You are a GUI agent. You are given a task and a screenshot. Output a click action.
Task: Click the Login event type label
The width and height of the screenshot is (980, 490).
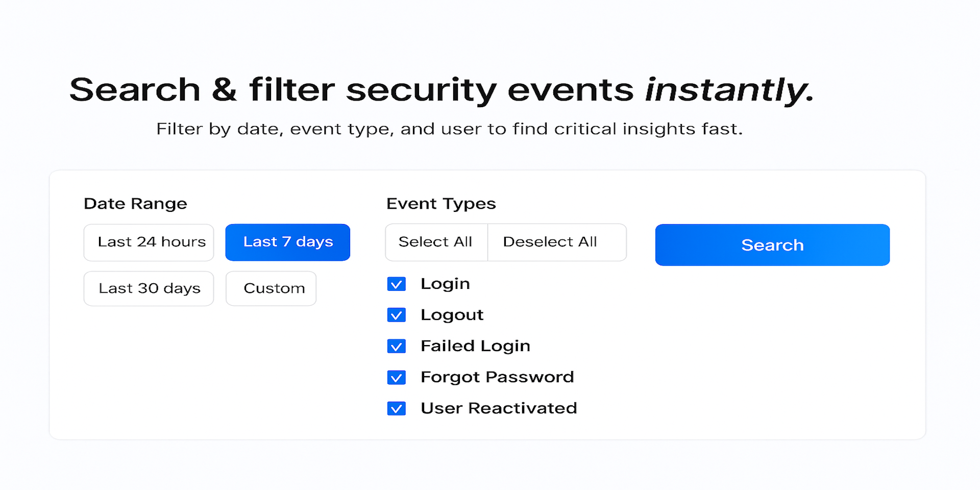click(445, 284)
